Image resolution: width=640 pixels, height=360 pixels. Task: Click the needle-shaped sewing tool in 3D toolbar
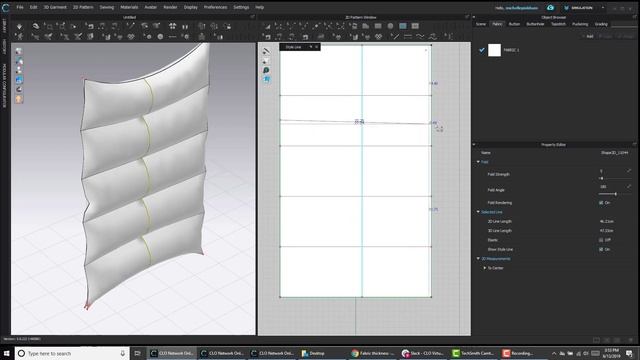coord(130,26)
